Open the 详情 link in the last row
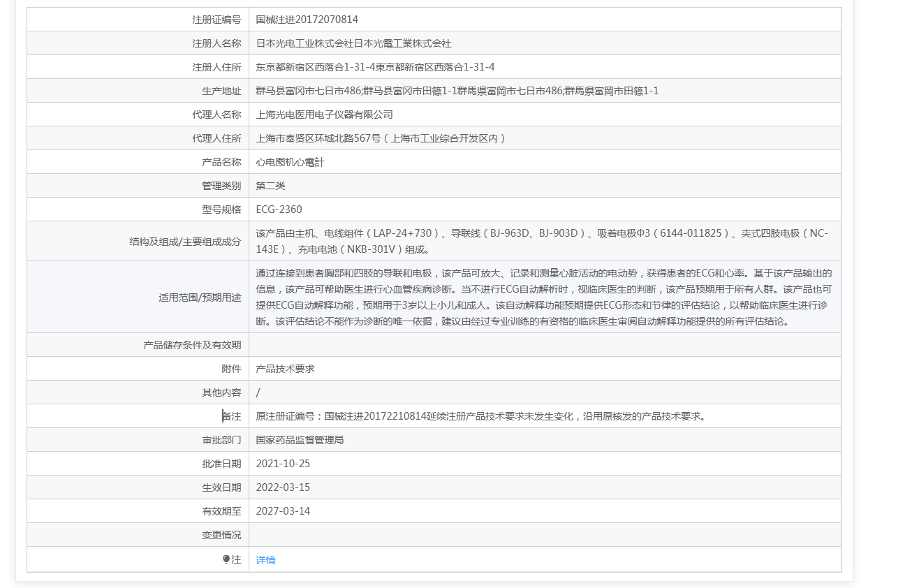The image size is (919, 588). point(265,560)
